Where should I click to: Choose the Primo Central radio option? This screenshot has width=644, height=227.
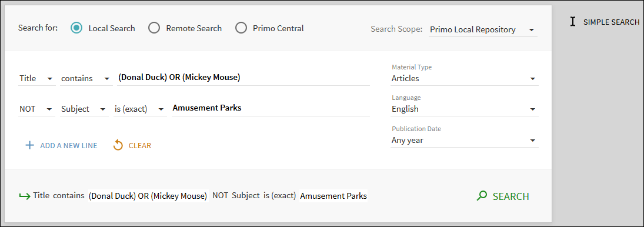pyautogui.click(x=241, y=28)
